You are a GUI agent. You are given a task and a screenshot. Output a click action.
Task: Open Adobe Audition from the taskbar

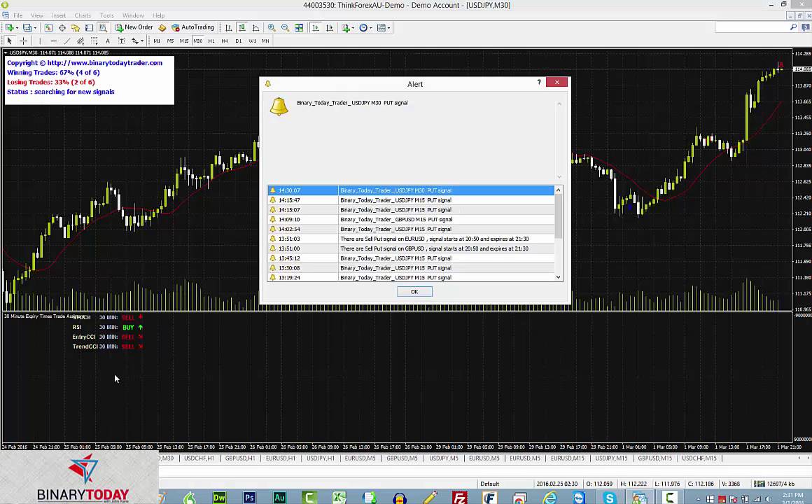(x=279, y=497)
